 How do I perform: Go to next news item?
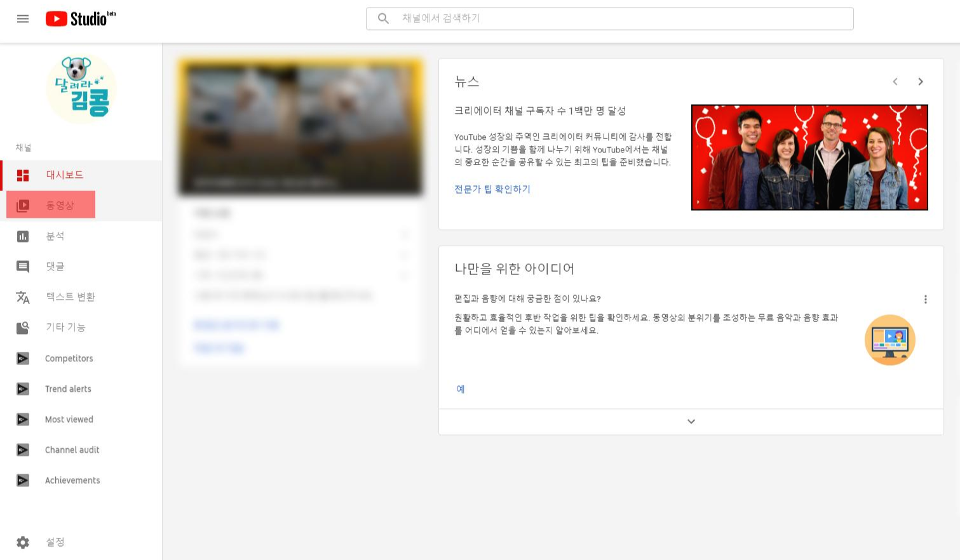[921, 81]
